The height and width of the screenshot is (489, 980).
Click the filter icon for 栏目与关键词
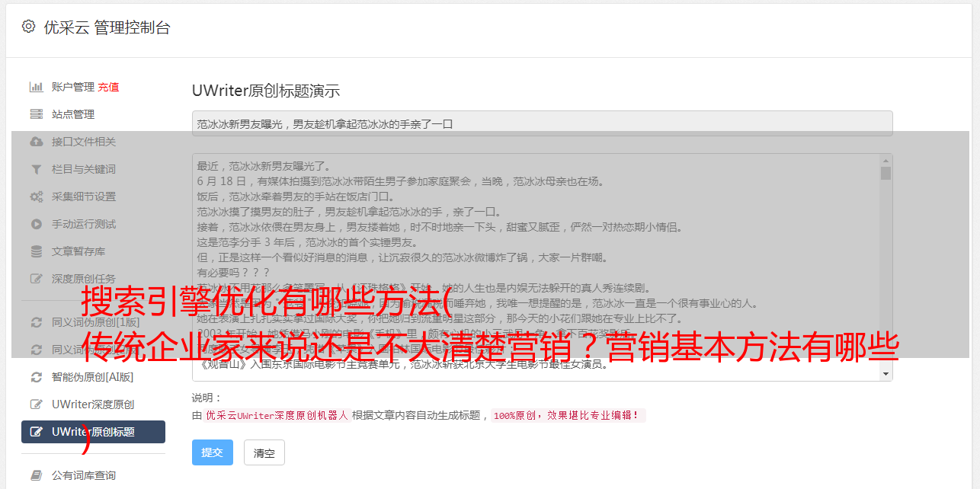coord(36,169)
